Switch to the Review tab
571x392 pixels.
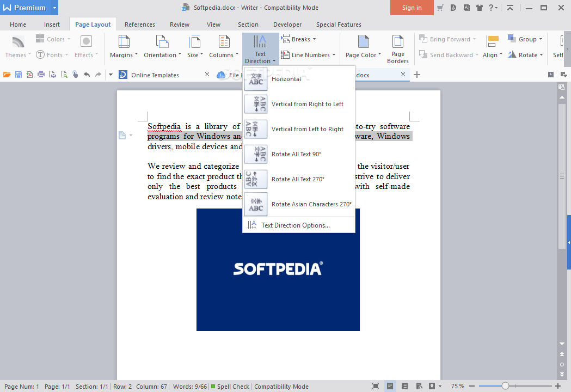(180, 24)
